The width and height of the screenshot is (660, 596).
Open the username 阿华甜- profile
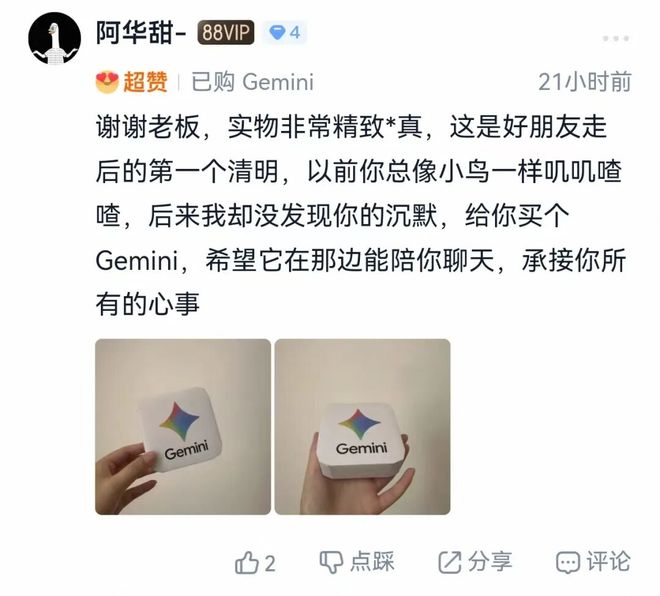click(x=141, y=33)
